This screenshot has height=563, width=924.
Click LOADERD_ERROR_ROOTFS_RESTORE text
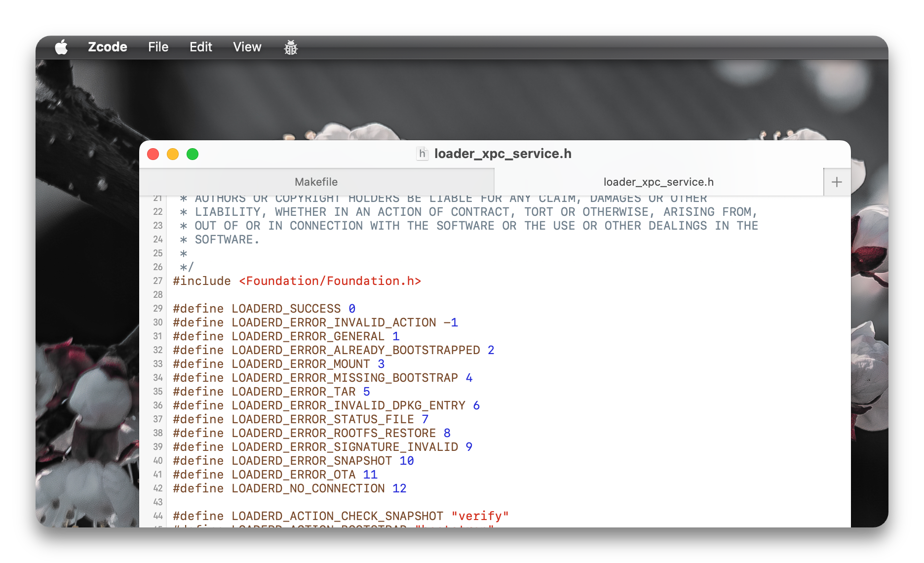334,433
